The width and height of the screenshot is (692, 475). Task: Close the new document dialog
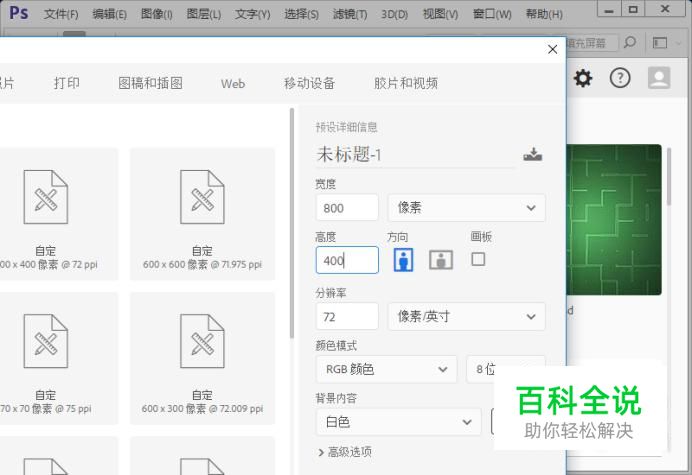pos(553,49)
